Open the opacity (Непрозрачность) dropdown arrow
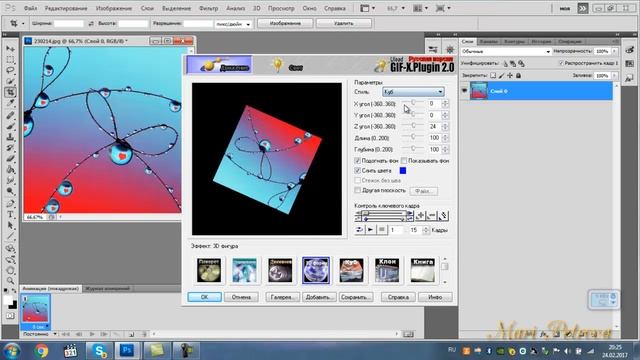This screenshot has height=360, width=640. pos(615,51)
